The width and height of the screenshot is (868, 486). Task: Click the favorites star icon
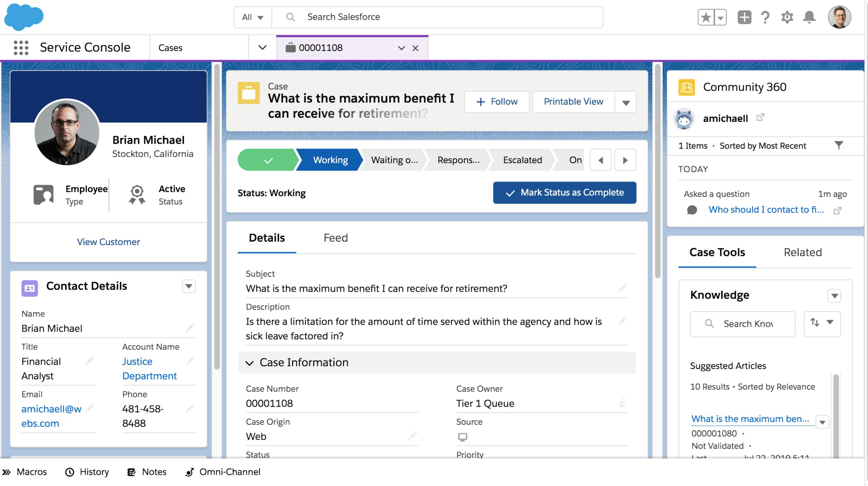706,17
